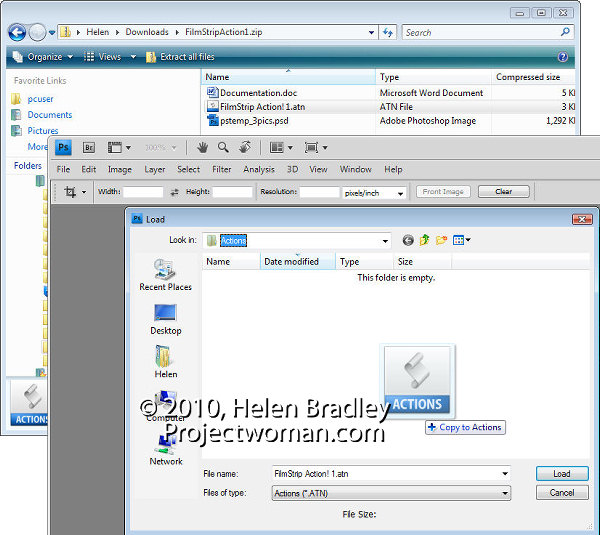Select Documentation.doc file
Image resolution: width=600 pixels, height=535 pixels.
coord(258,93)
